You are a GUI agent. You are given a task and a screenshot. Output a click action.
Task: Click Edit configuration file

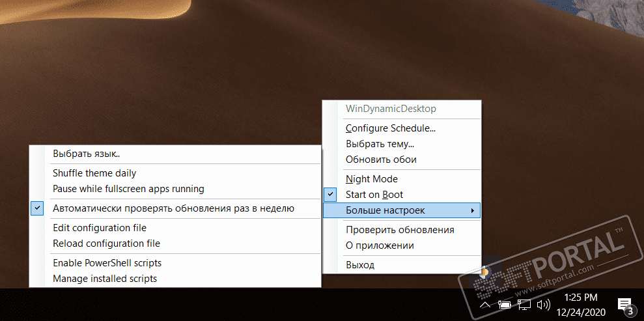pos(175,227)
